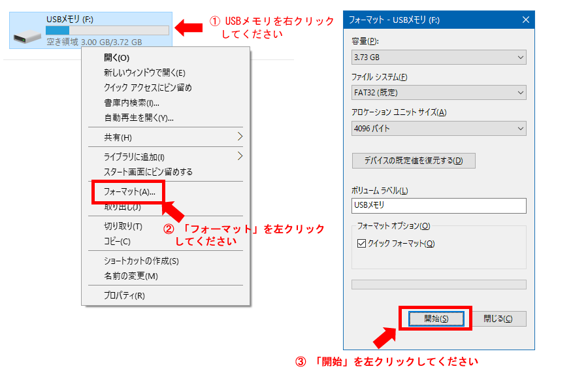Choose クイック アクセスにピン留め menu item

pos(148,88)
